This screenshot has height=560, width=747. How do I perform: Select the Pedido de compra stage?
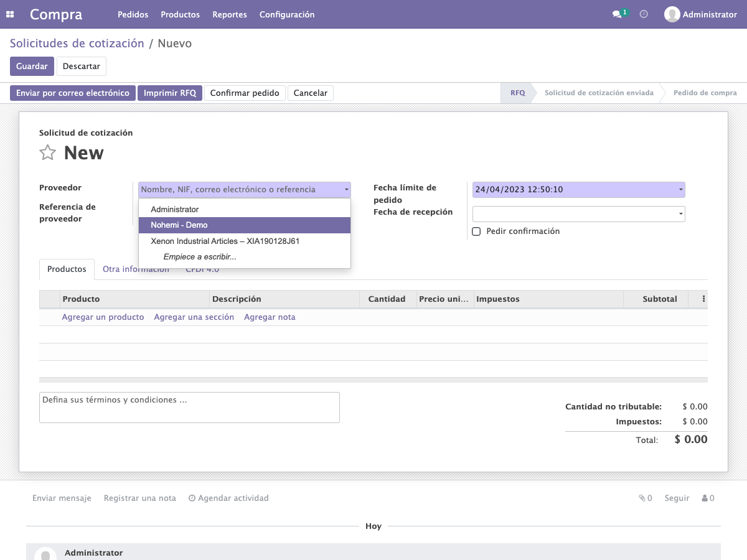tap(705, 93)
